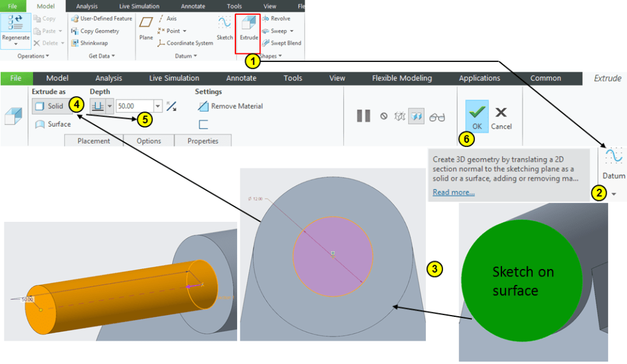
Task: Select the Sketch tool icon
Action: [x=224, y=28]
